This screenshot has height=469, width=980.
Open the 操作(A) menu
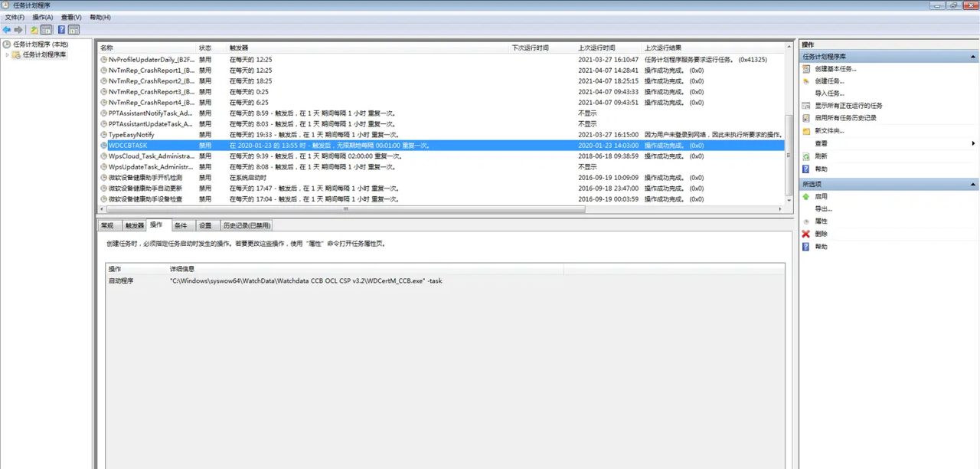pyautogui.click(x=43, y=17)
